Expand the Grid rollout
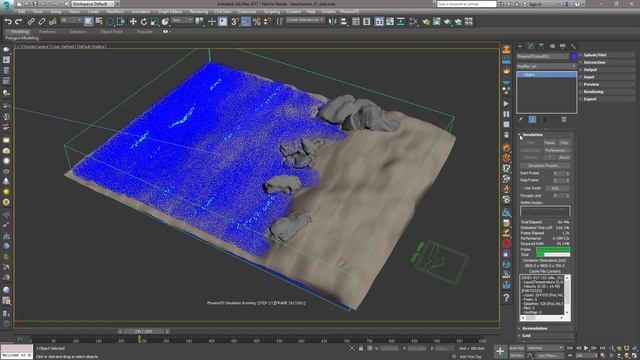Screen dimensions: 640x360 click(546, 336)
